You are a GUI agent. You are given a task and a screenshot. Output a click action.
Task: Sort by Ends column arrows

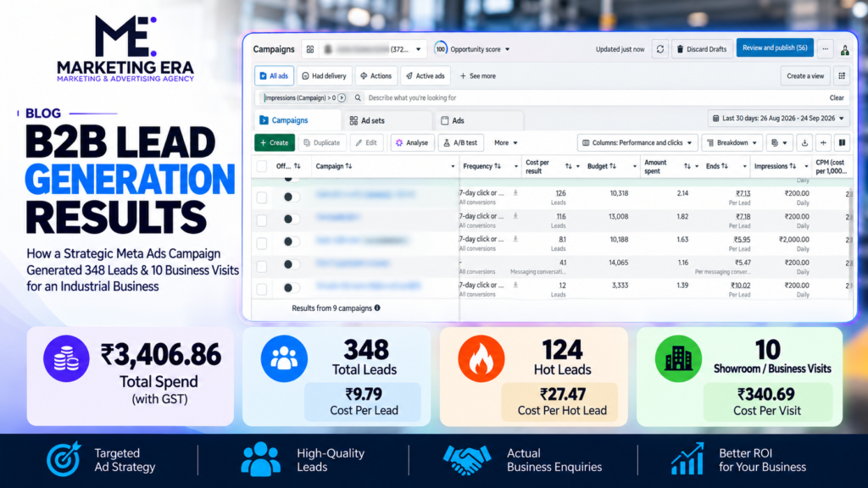click(724, 166)
